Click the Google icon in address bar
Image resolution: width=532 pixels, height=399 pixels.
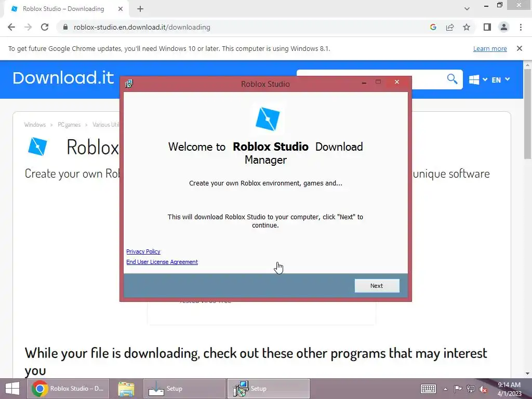(x=433, y=27)
